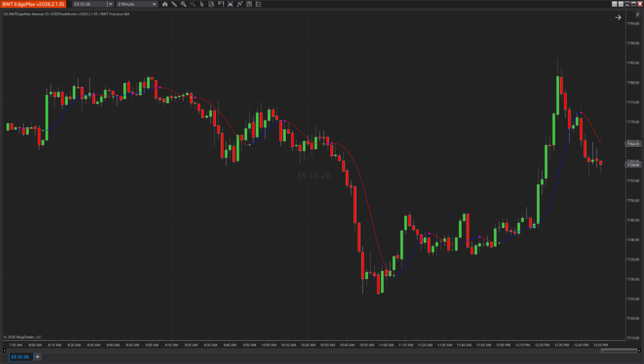Image resolution: width=644 pixels, height=364 pixels.
Task: Click the 7764.35 price marker
Action: point(633,144)
